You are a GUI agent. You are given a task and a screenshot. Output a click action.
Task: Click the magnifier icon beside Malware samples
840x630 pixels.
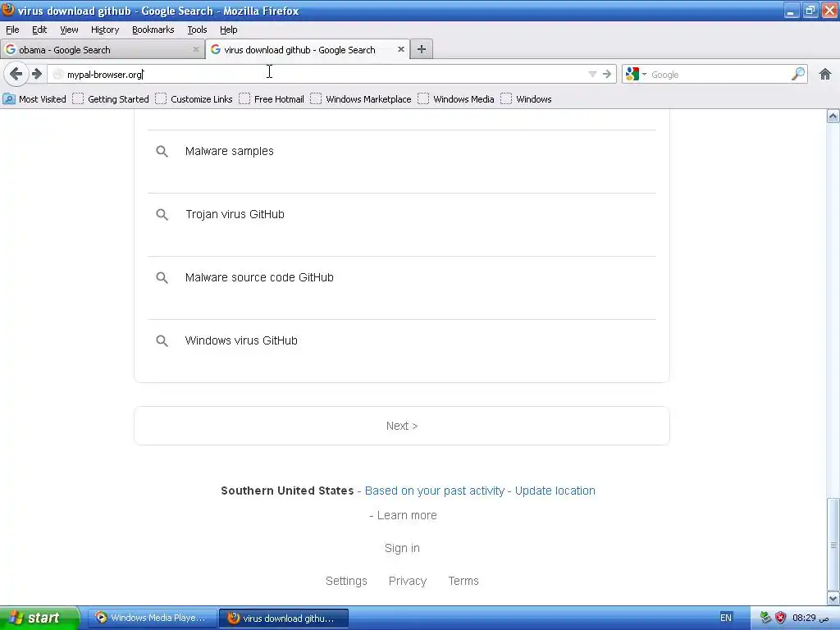click(162, 152)
